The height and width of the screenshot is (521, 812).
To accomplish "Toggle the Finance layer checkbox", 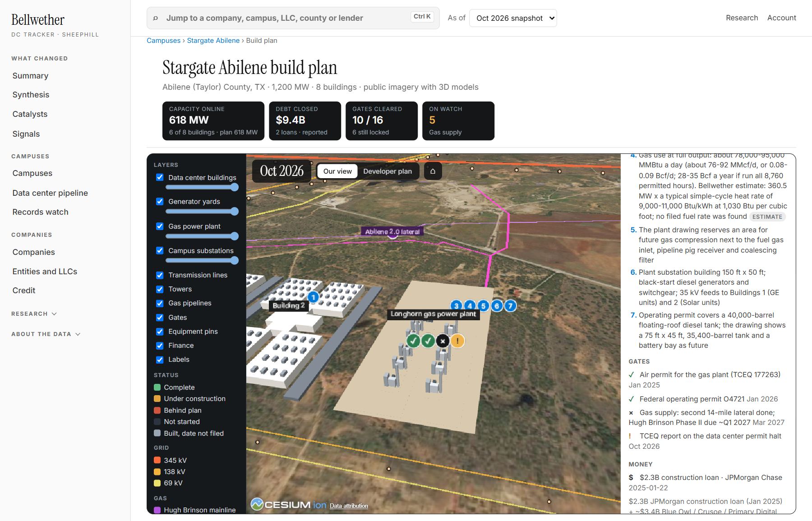I will click(160, 346).
